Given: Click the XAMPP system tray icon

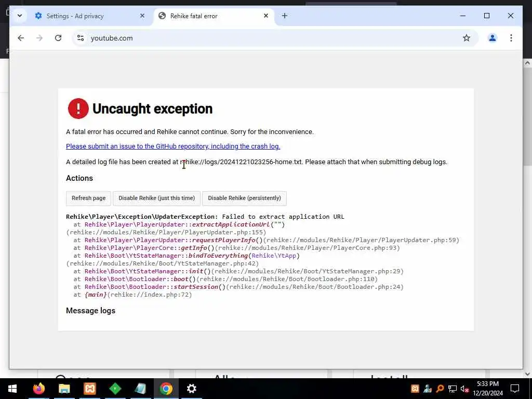Looking at the screenshot, I should coord(415,389).
